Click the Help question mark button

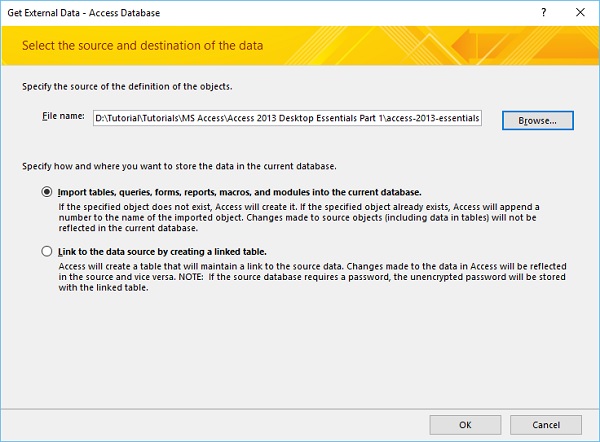(544, 12)
